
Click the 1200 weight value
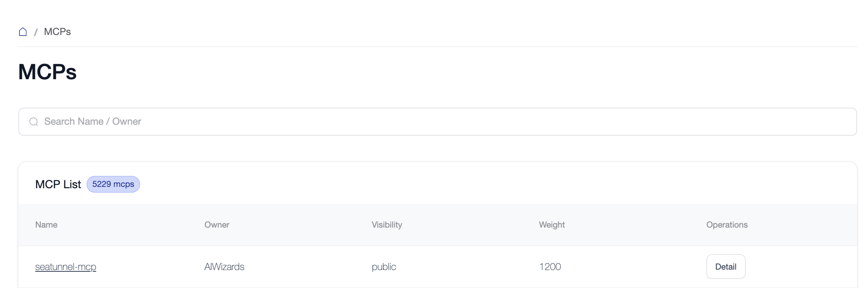click(x=550, y=267)
